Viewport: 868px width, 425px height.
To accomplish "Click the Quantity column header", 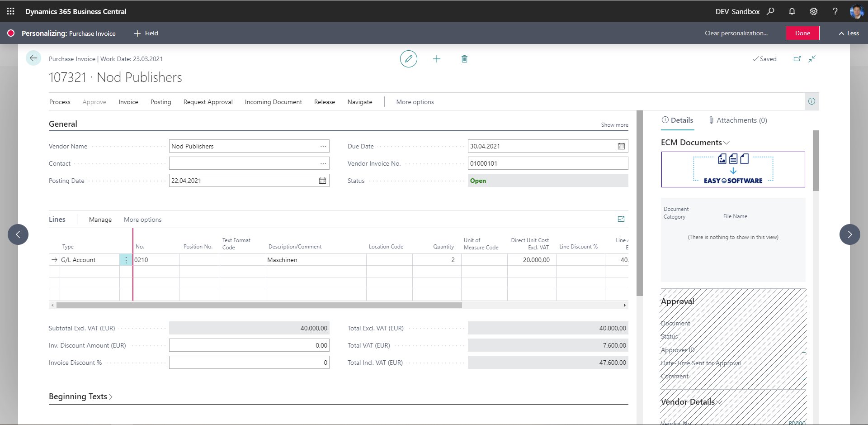I will click(x=443, y=247).
